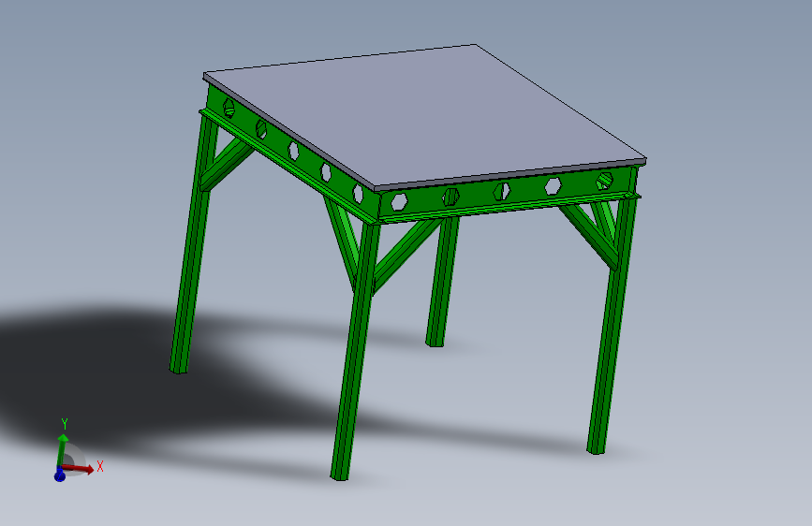Select the table leg nearest the viewer
This screenshot has width=812, height=526.
pyautogui.click(x=355, y=352)
